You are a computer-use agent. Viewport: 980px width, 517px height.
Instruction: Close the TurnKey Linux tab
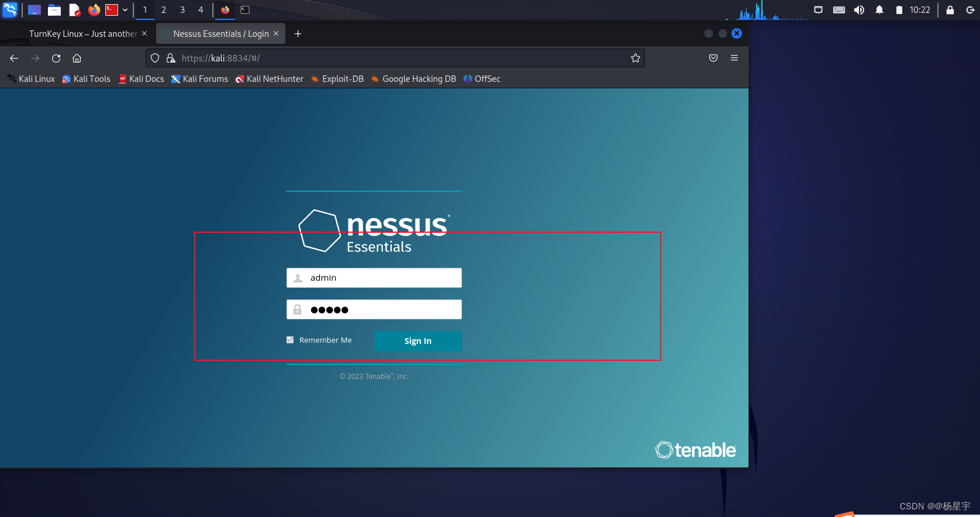(144, 33)
